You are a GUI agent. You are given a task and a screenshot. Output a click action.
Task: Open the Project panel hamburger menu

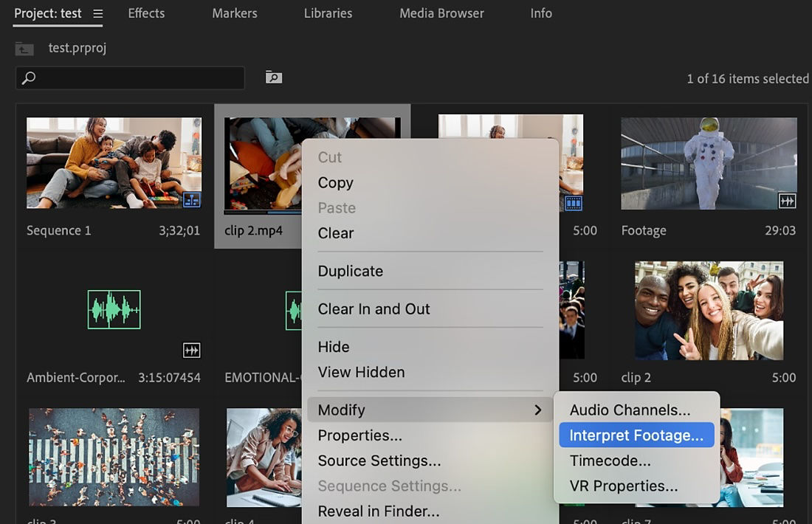pyautogui.click(x=97, y=13)
